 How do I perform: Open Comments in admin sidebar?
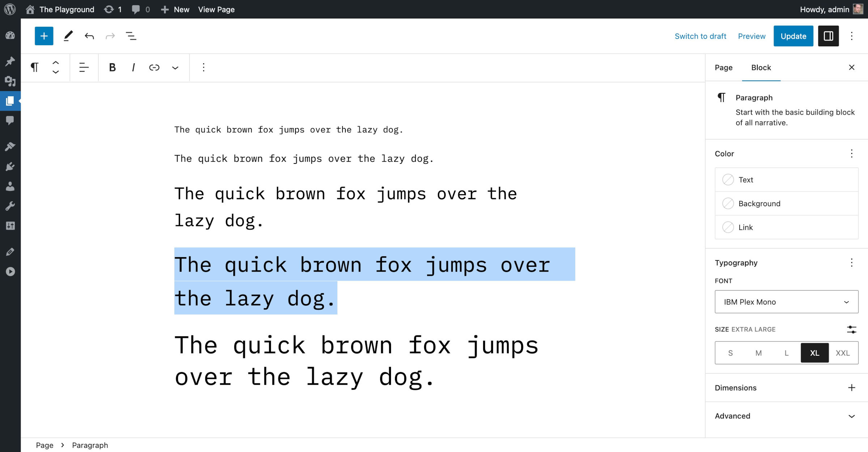pyautogui.click(x=10, y=120)
